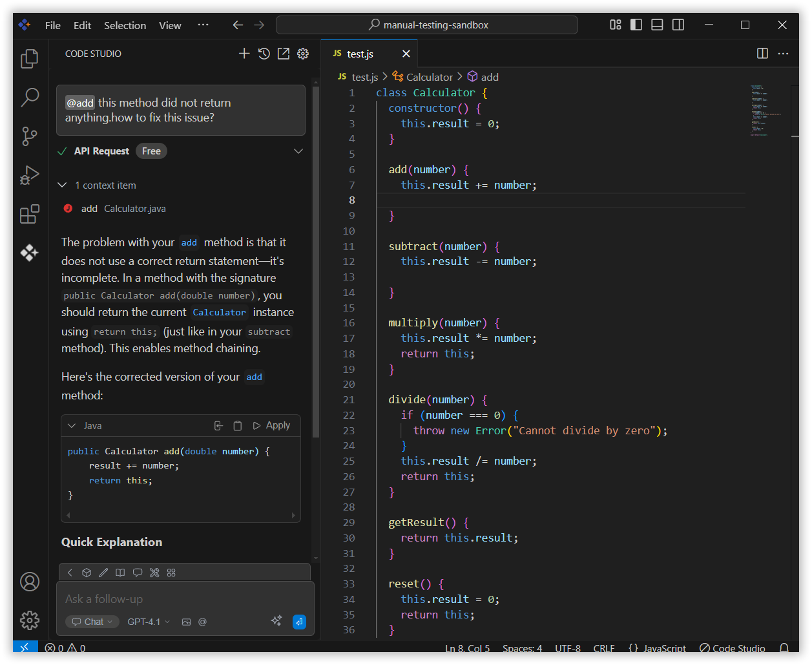Screen dimensions: 812x665
Task: Open the GPT-4.1 model selector
Action: pos(149,622)
